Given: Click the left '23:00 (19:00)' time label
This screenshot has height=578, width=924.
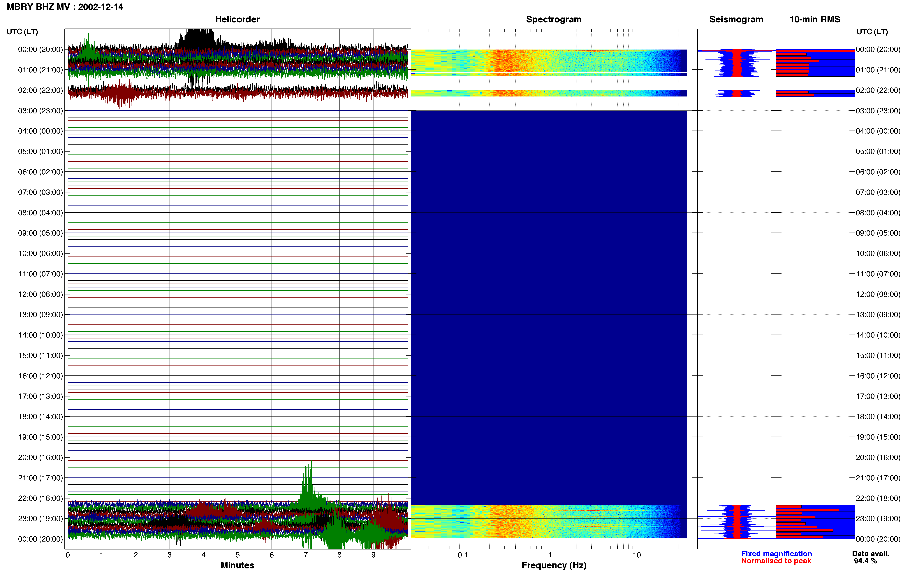Looking at the screenshot, I should click(x=41, y=519).
